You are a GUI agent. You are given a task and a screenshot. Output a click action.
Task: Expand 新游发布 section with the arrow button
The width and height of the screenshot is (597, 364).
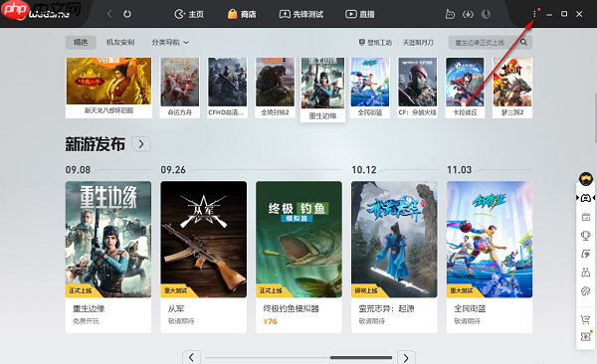(x=141, y=144)
